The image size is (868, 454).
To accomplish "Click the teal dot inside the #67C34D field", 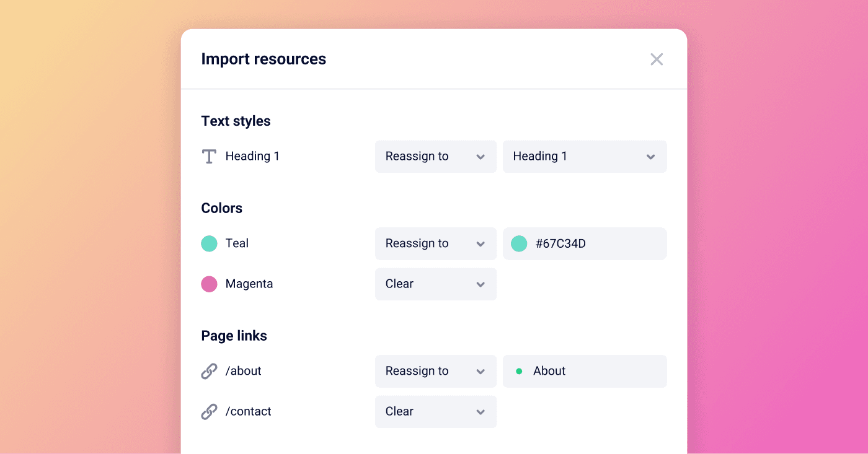I will (518, 243).
